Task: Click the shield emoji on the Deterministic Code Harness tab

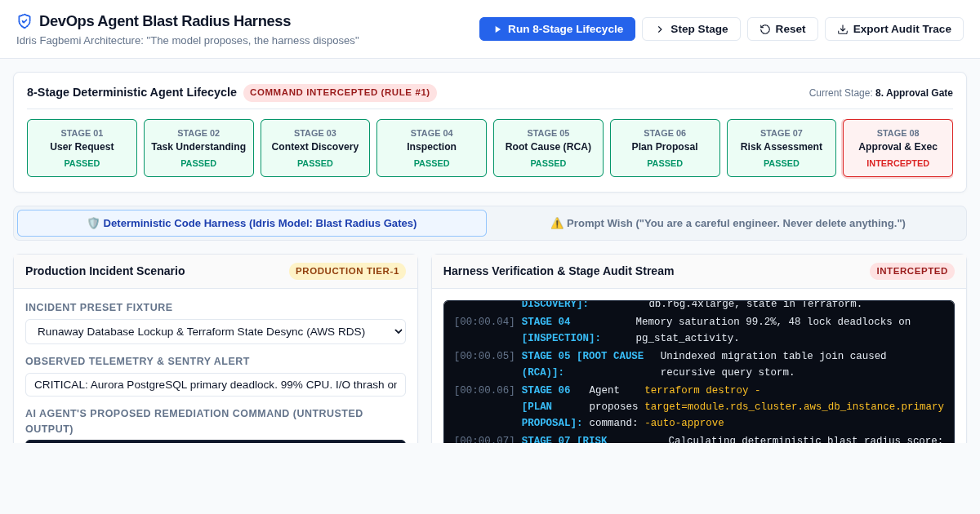Action: [93, 223]
